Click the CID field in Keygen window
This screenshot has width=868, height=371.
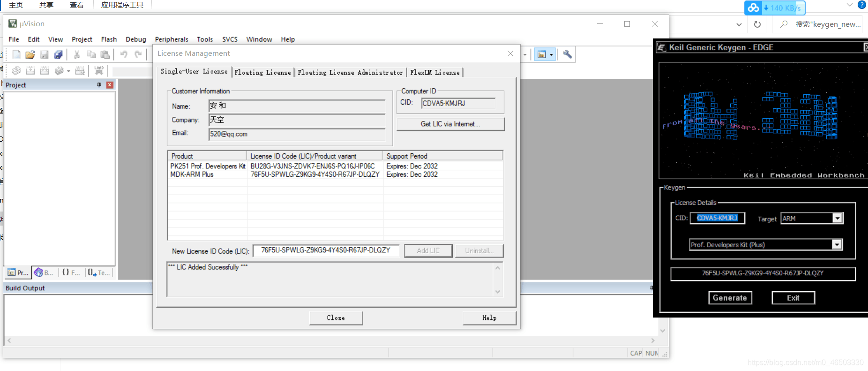718,218
